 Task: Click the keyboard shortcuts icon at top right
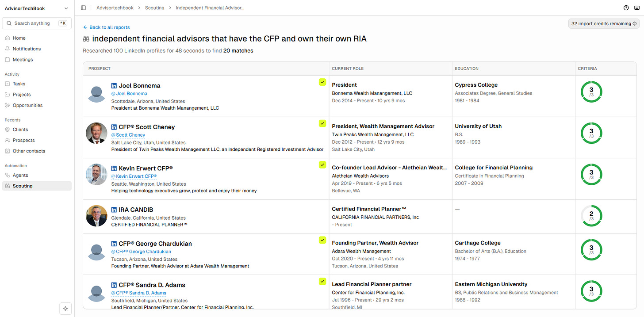coord(636,8)
